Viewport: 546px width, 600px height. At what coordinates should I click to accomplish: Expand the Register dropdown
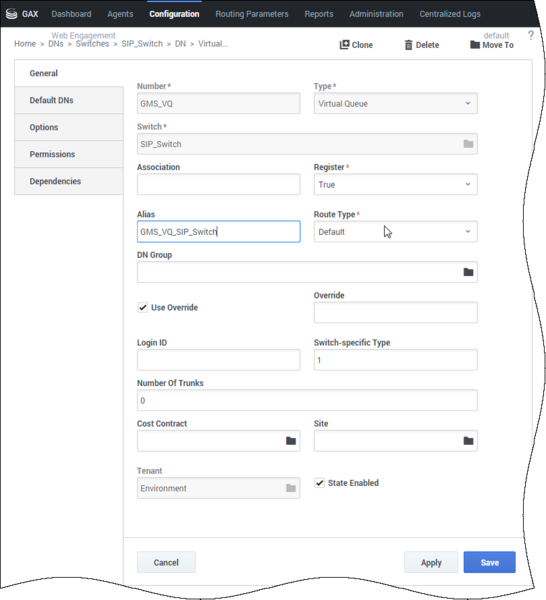396,184
